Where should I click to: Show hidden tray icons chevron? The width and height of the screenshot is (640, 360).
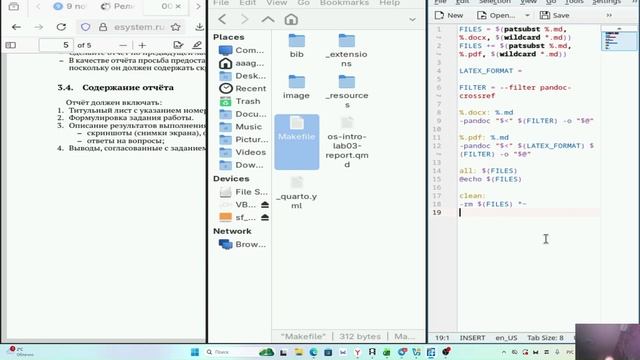[504, 352]
